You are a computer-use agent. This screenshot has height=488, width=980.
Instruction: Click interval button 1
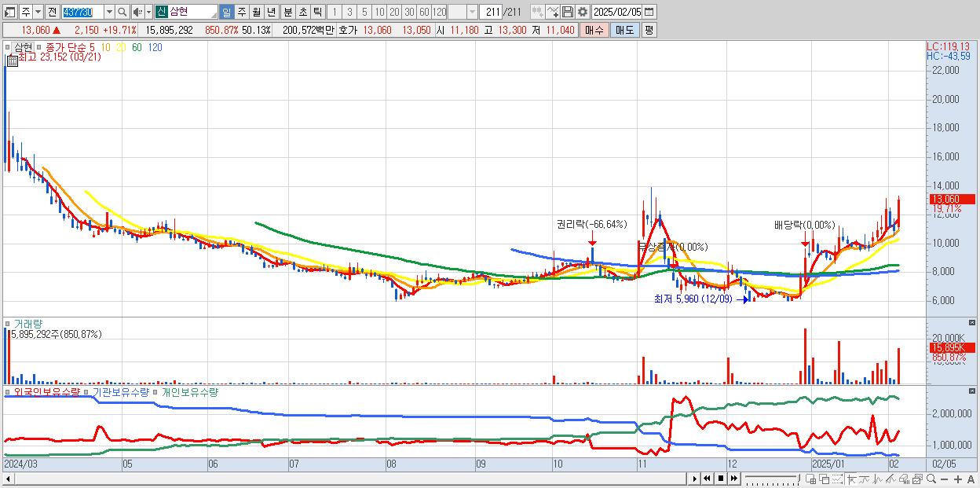pos(335,12)
